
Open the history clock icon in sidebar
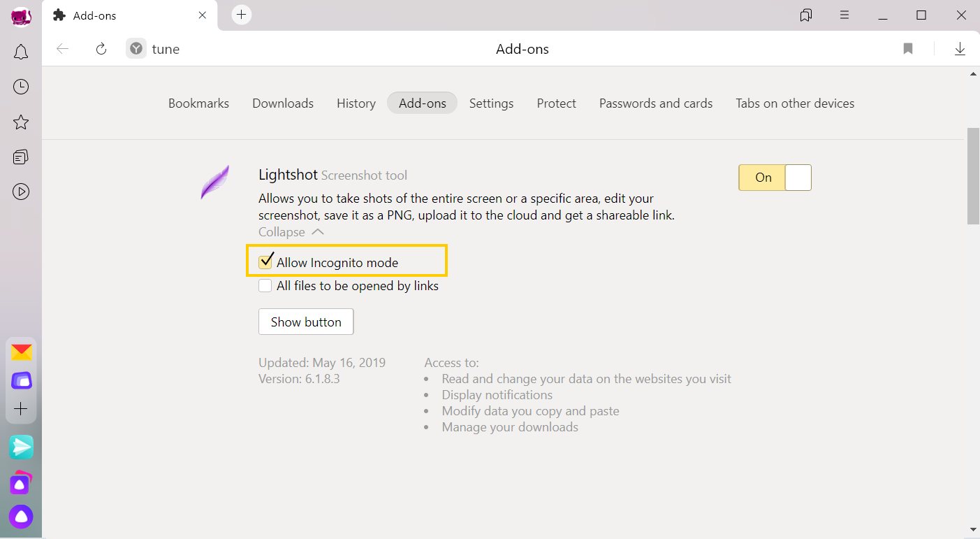tap(21, 87)
